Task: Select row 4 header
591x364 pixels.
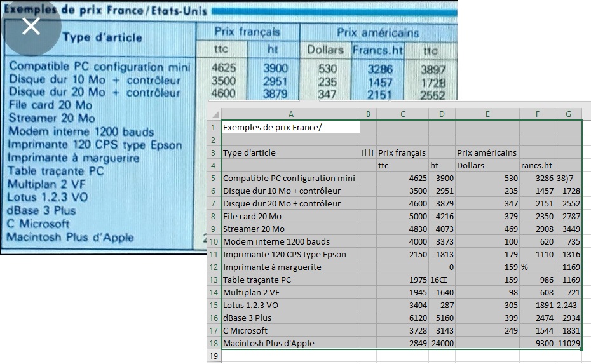Action: click(214, 165)
